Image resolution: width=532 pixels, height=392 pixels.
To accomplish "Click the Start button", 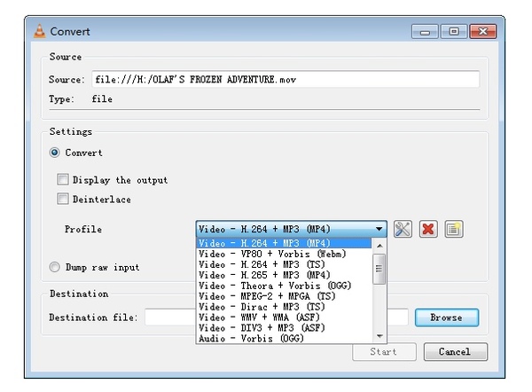I will (384, 351).
